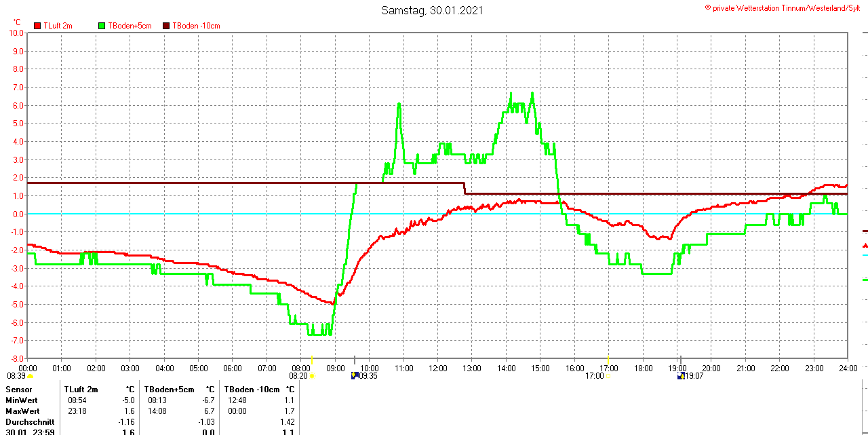Click the moon icon beside 09:35
This screenshot has height=435, width=868.
(354, 375)
